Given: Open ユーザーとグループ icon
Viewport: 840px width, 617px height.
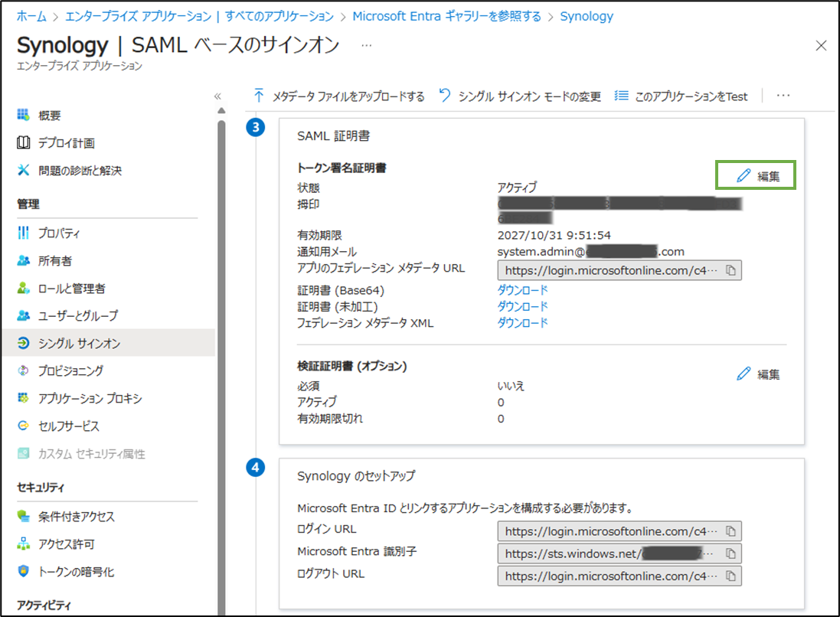Looking at the screenshot, I should pos(23,315).
